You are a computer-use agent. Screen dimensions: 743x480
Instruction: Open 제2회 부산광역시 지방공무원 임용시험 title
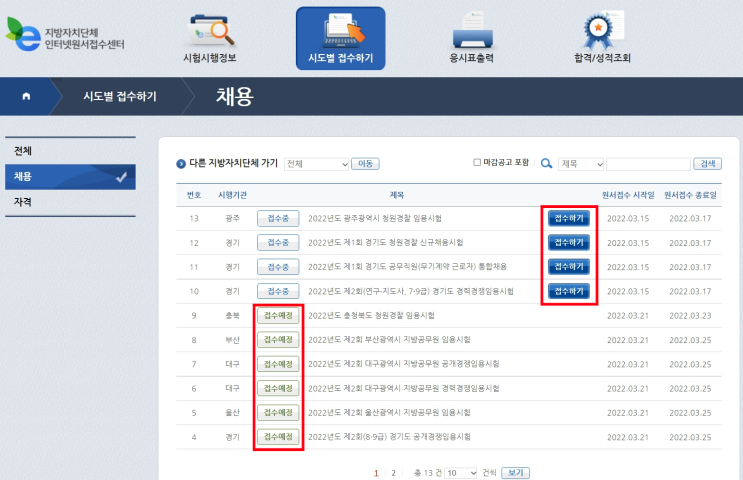click(x=390, y=340)
